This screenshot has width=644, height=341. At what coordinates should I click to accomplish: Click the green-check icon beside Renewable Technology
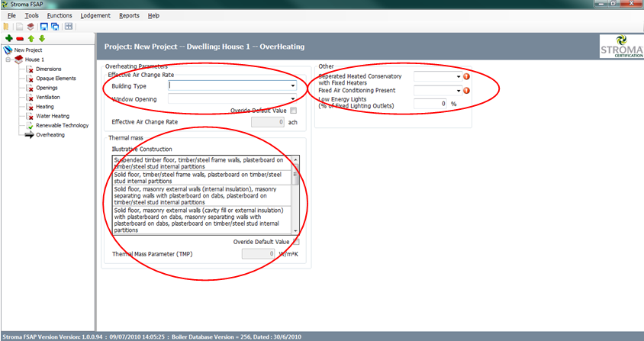[29, 126]
